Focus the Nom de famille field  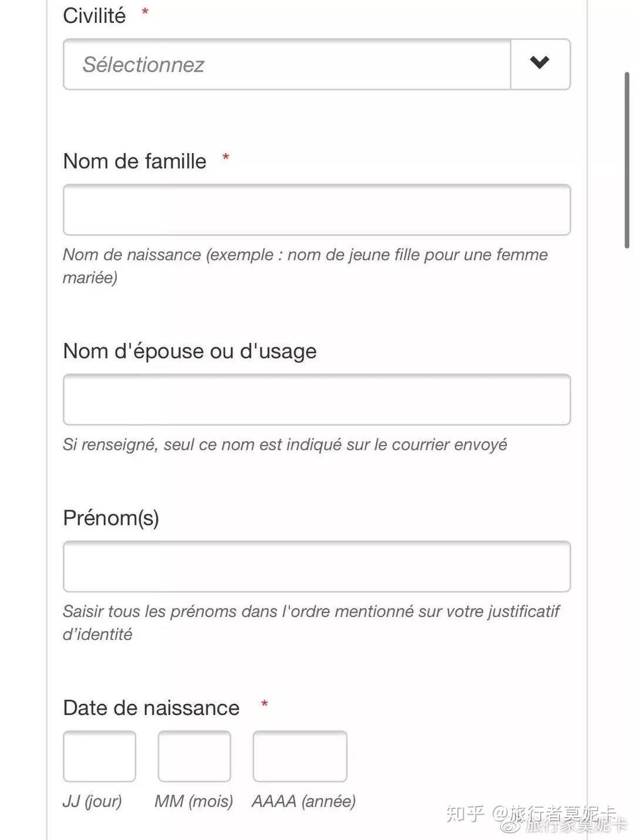pos(316,210)
